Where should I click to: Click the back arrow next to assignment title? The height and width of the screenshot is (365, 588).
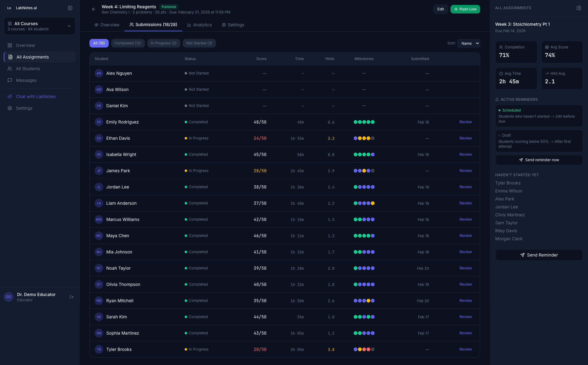pyautogui.click(x=94, y=9)
